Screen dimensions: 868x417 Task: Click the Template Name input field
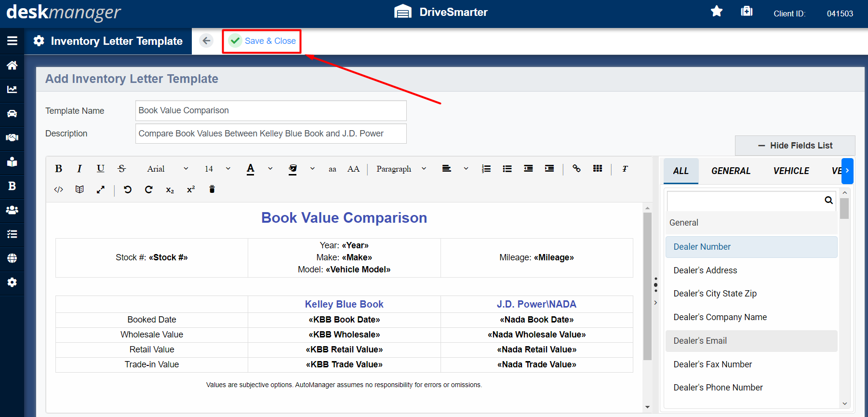point(271,110)
